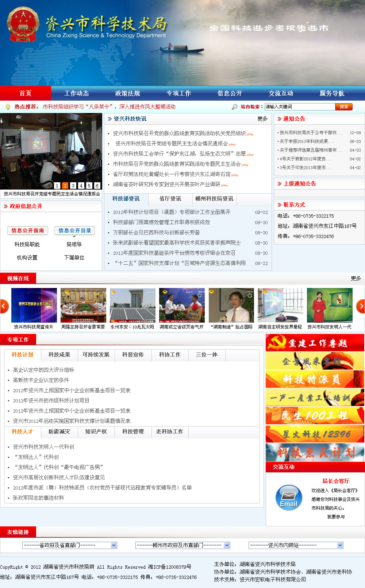This screenshot has width=365, height=588.
Task: Open 政策法规 in the navigation bar
Action: pyautogui.click(x=128, y=93)
